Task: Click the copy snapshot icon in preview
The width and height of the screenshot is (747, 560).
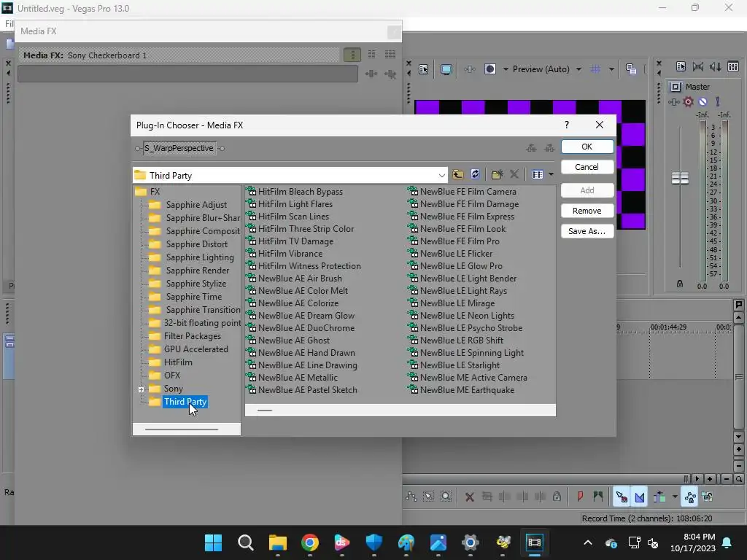Action: pyautogui.click(x=631, y=69)
